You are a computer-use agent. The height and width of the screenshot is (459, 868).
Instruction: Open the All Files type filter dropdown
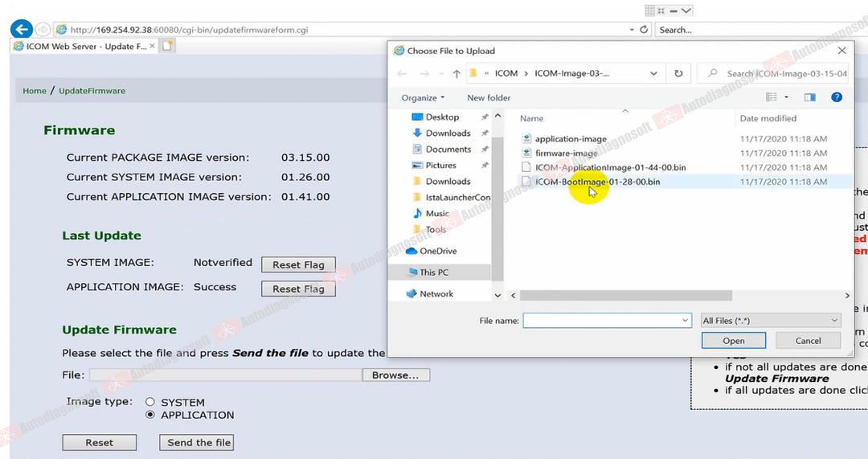pos(771,321)
